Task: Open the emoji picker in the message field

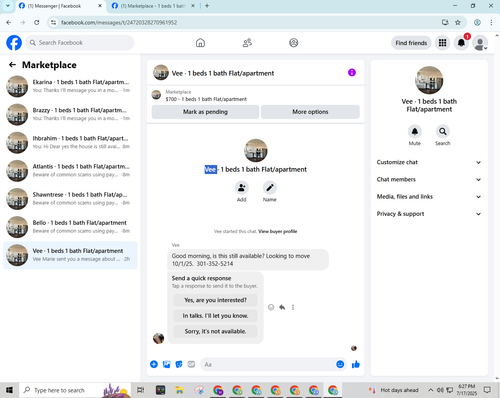Action: point(340,364)
